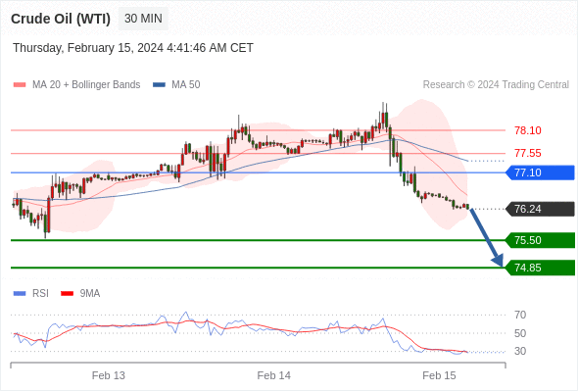Click the Crude Oil (WTI) title
This screenshot has width=578, height=392.
(61, 19)
